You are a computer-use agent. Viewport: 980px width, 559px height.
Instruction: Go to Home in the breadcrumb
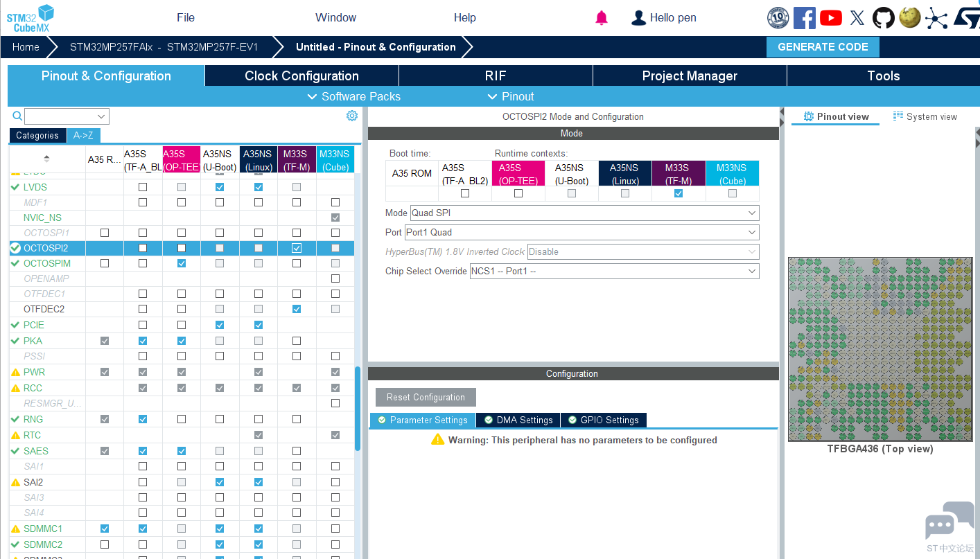click(26, 47)
